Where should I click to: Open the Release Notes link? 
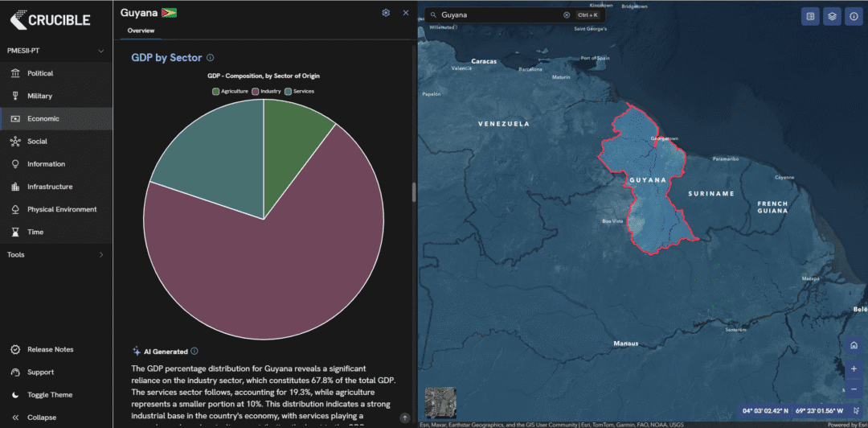[x=50, y=349]
